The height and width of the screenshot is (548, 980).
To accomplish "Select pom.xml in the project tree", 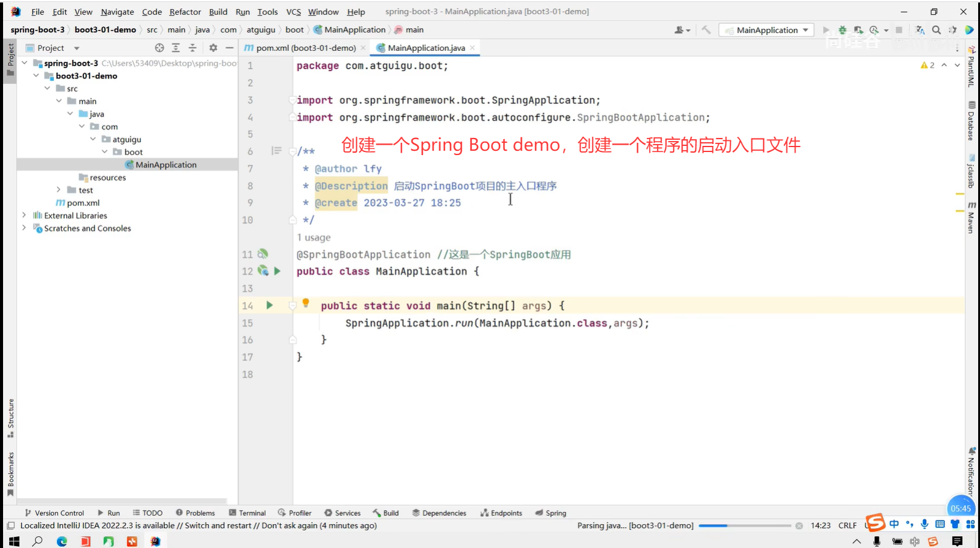I will click(x=83, y=202).
